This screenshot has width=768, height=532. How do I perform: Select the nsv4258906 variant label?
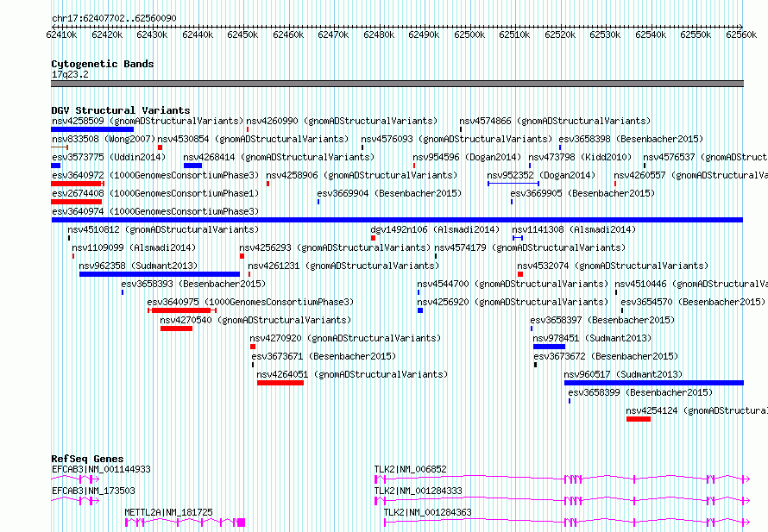coord(362,175)
